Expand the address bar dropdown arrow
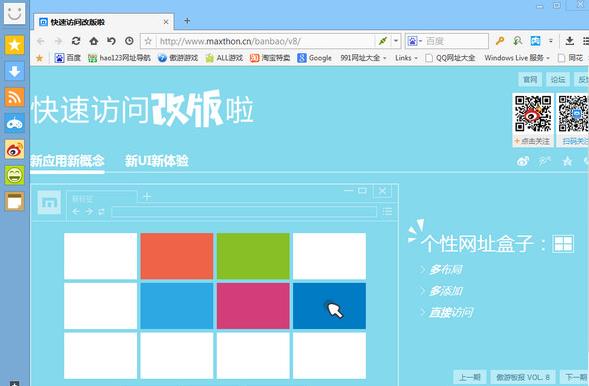The image size is (589, 386). pyautogui.click(x=396, y=41)
